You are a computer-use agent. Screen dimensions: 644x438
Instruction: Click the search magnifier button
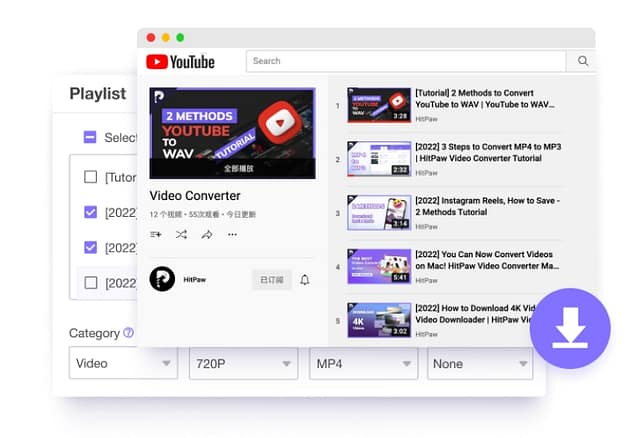582,61
